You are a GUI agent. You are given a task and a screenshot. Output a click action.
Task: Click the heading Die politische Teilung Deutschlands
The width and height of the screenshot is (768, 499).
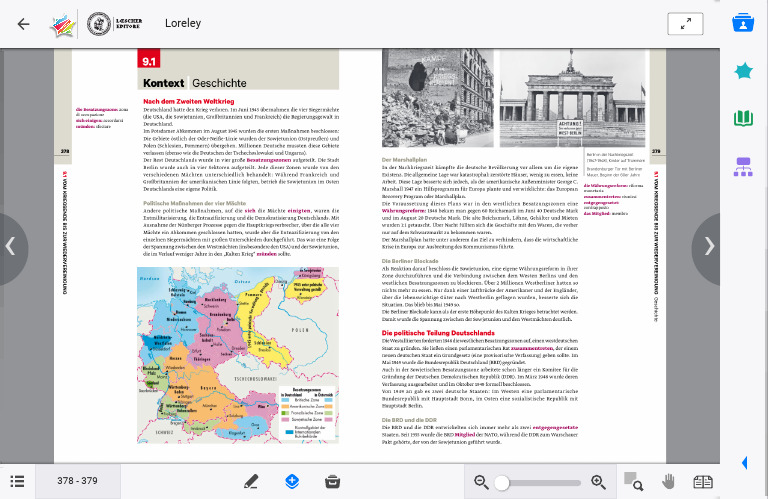438,333
